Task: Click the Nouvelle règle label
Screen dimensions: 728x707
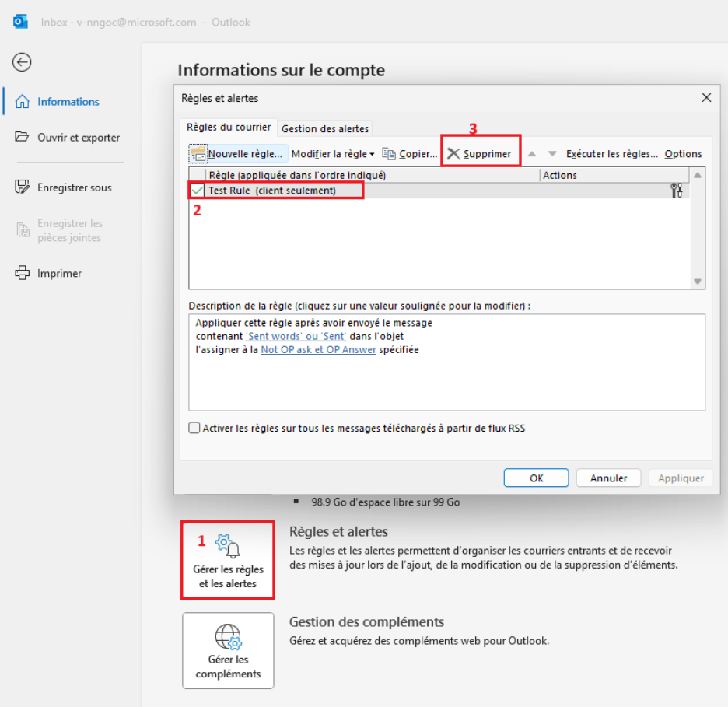Action: (245, 154)
